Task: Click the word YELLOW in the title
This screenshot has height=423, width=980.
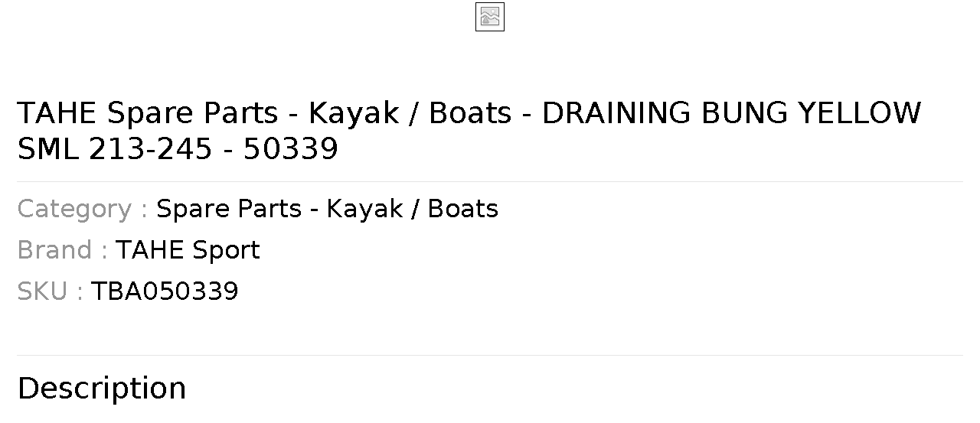Action: pos(860,113)
